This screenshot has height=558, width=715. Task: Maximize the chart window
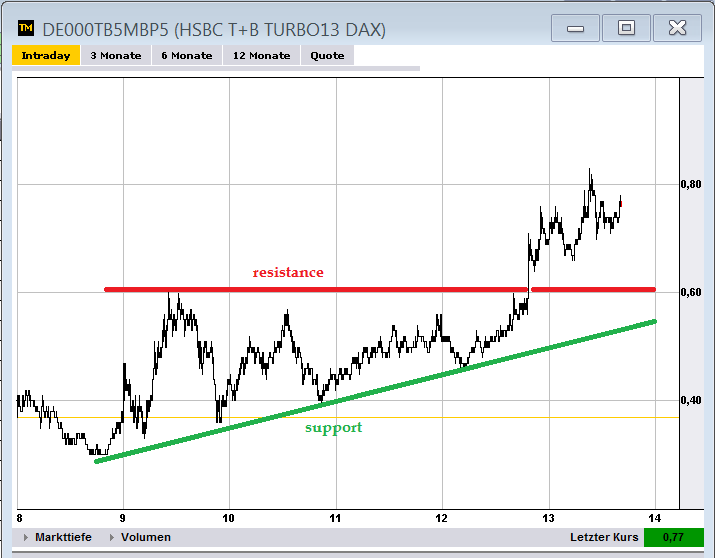point(626,28)
